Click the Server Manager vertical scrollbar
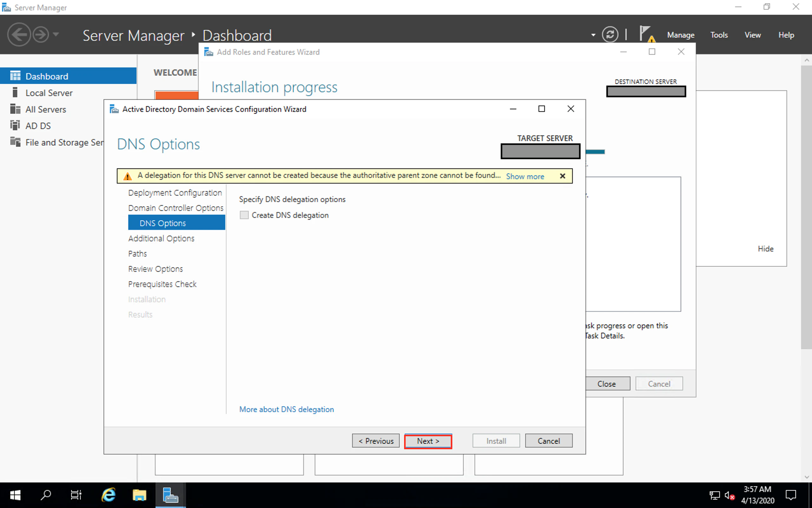 pos(806,207)
